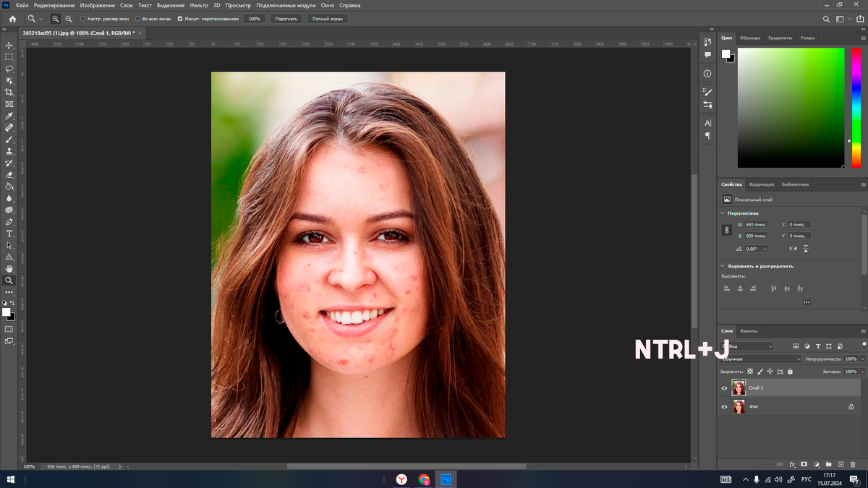The height and width of the screenshot is (488, 868).
Task: Click the 'Полный экран' button
Action: pyautogui.click(x=327, y=19)
